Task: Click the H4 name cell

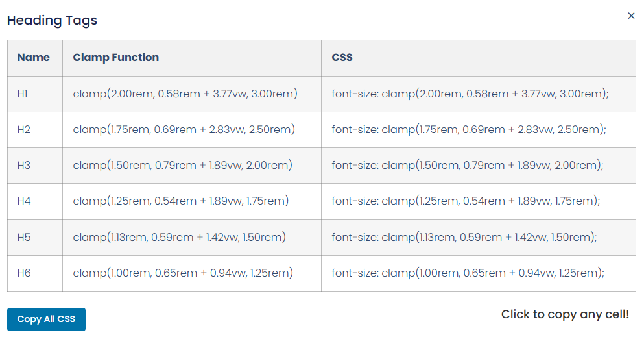Action: 35,201
